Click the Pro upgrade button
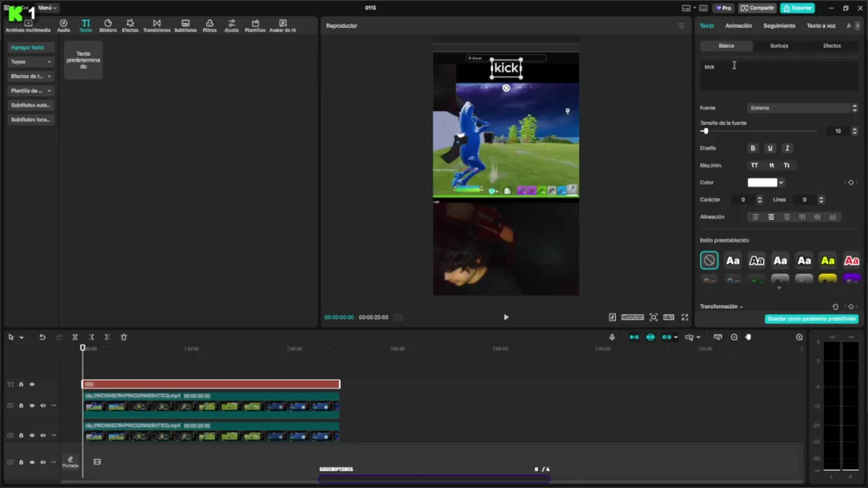 click(723, 8)
